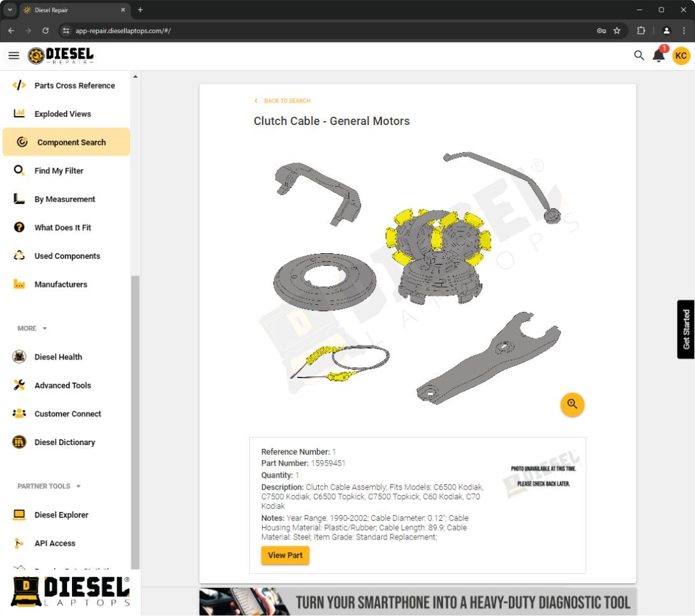The height and width of the screenshot is (616, 695).
Task: Collapse the MORE sidebar section
Action: coord(33,328)
